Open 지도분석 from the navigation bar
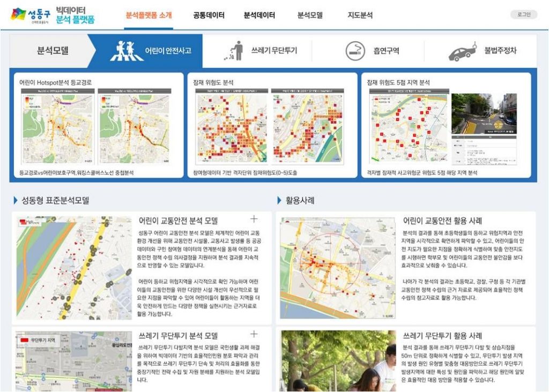 click(x=360, y=16)
